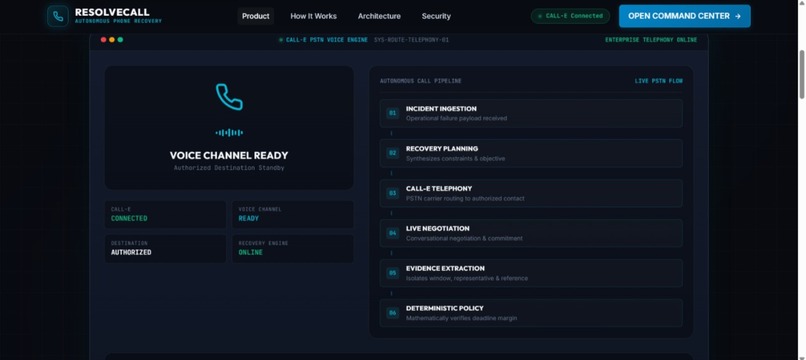Click the LIVE PSTN FLOW label

pos(658,81)
